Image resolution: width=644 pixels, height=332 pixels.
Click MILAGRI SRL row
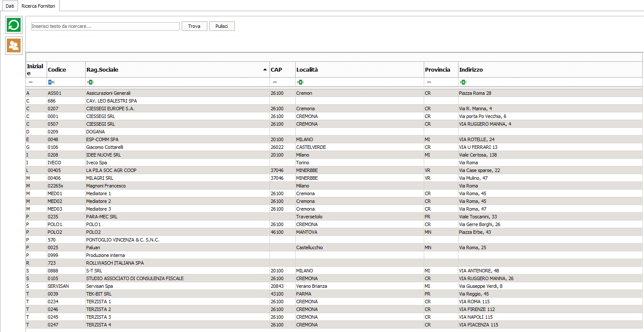[334, 178]
